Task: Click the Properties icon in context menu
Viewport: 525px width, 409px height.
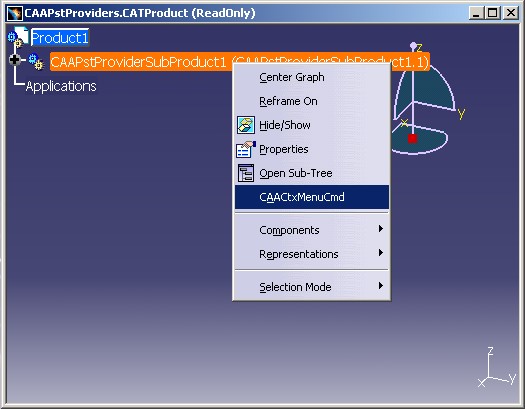Action: pyautogui.click(x=246, y=149)
